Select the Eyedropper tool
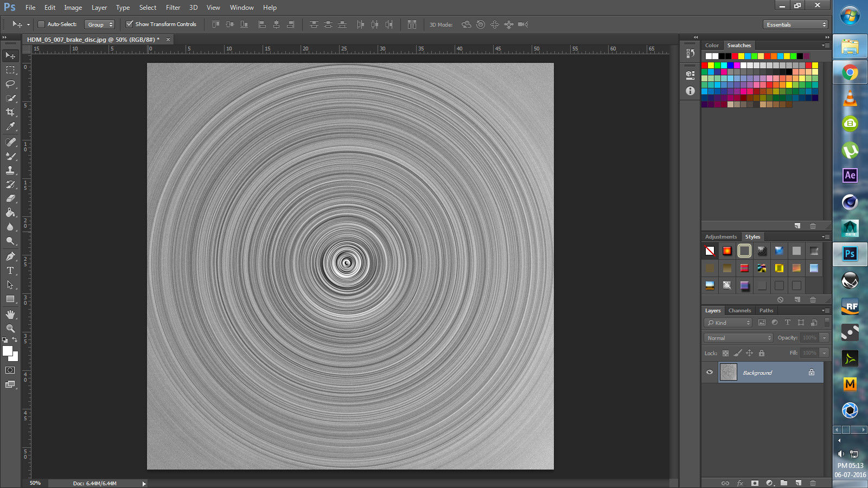 click(x=10, y=126)
